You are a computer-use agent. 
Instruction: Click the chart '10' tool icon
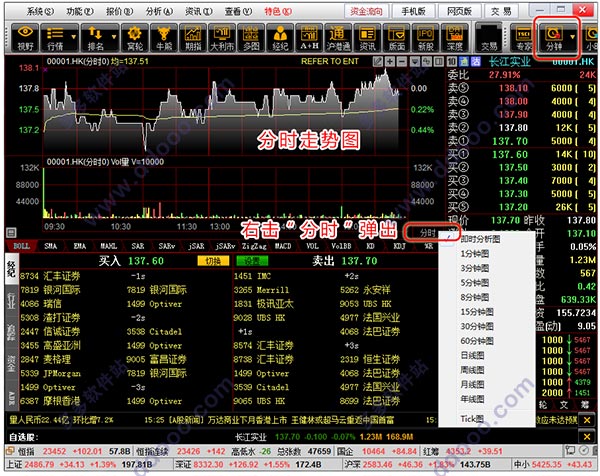[452, 61]
